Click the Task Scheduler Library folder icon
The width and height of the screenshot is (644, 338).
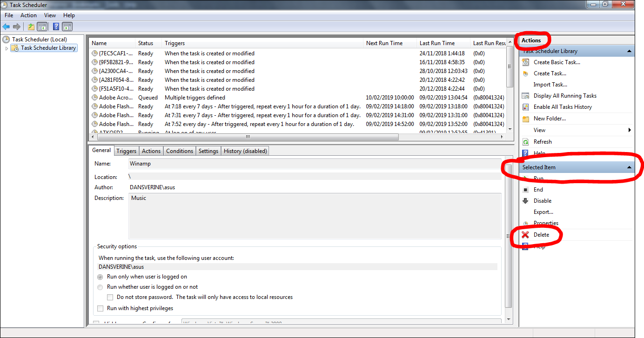coord(15,48)
